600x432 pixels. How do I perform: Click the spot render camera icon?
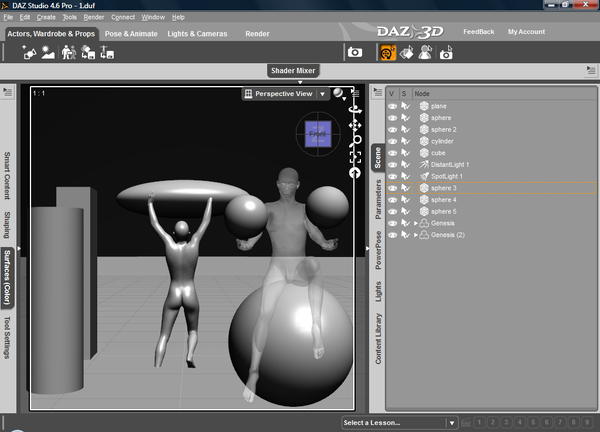[446, 53]
